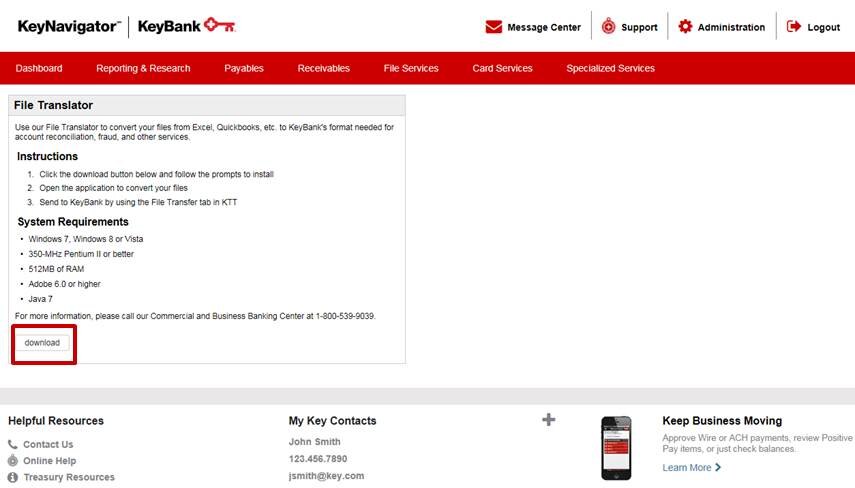
Task: Open the Specialized Services menu
Action: pyautogui.click(x=610, y=68)
